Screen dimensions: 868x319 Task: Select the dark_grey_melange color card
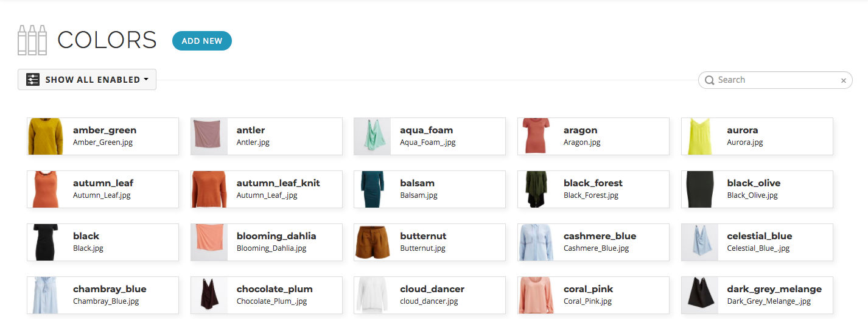point(757,295)
